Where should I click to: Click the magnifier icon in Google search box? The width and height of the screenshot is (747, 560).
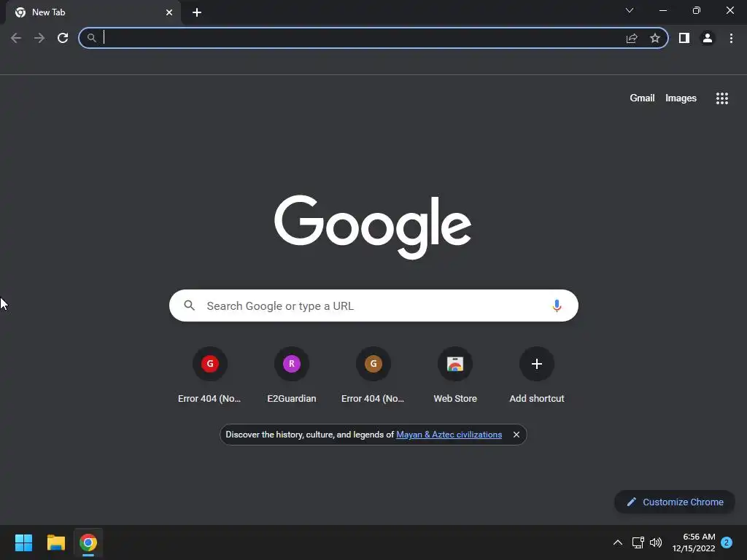point(189,306)
